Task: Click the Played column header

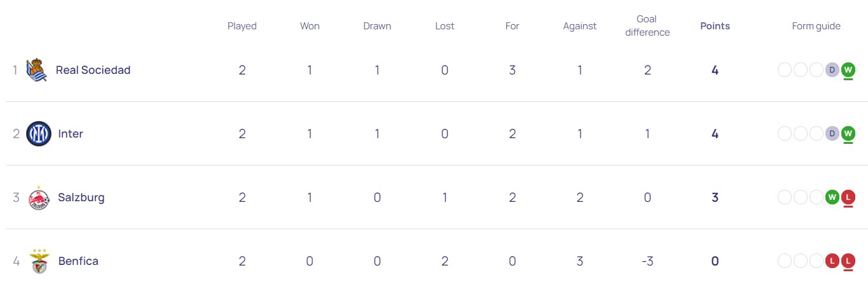Action: coord(242,26)
